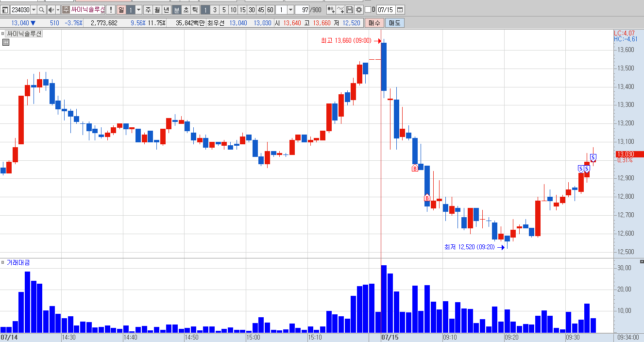Click the first icon left of the stock code
644x342 pixels.
(5, 10)
